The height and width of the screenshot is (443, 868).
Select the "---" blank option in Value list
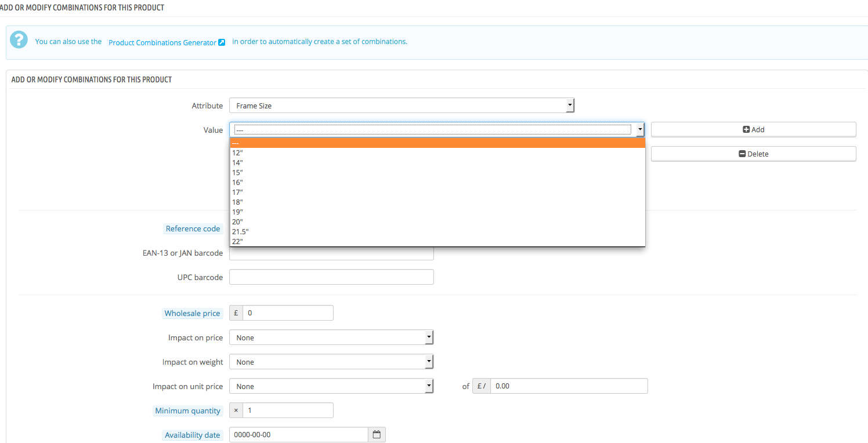(437, 143)
